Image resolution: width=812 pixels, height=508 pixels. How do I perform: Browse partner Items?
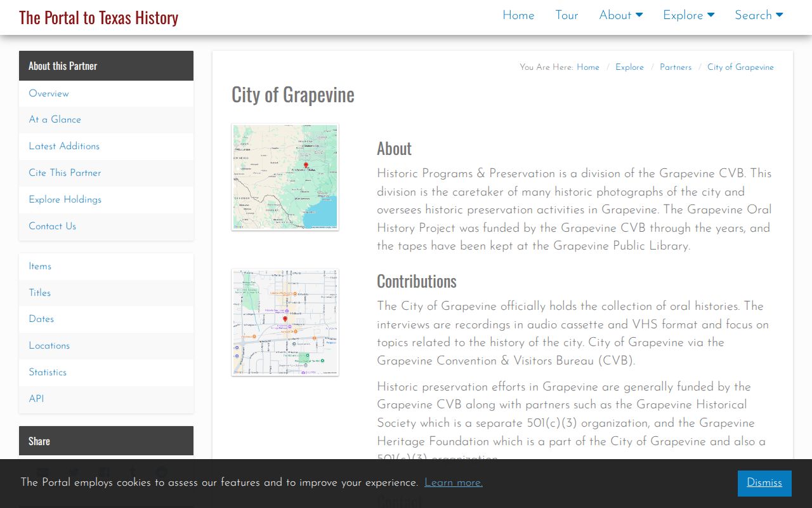point(106,266)
